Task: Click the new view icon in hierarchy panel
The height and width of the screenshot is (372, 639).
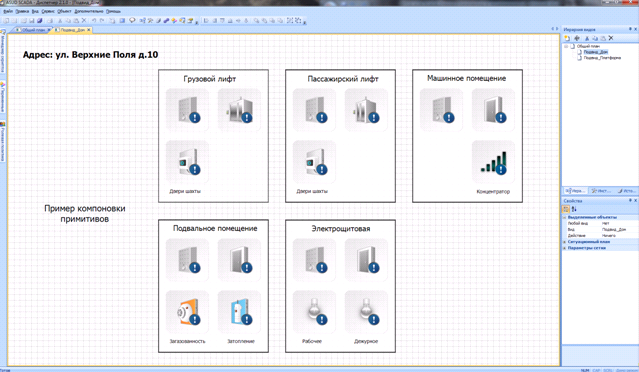Action: tap(567, 38)
